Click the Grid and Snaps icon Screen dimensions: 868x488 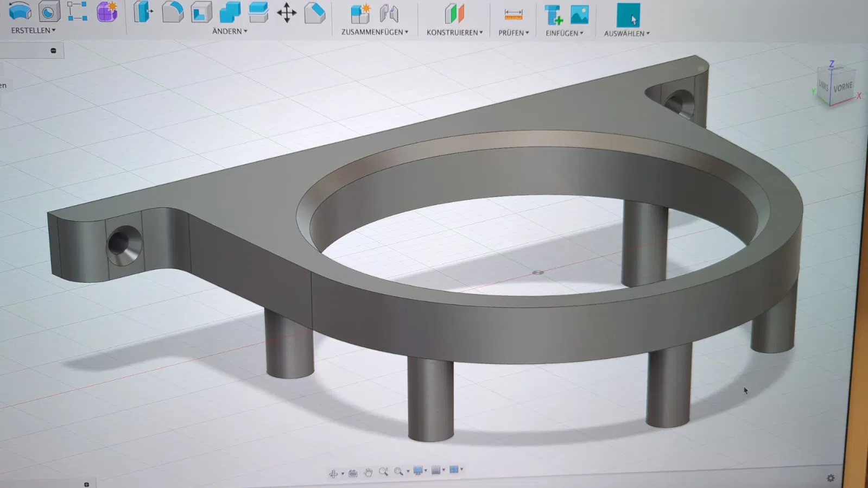pyautogui.click(x=435, y=470)
